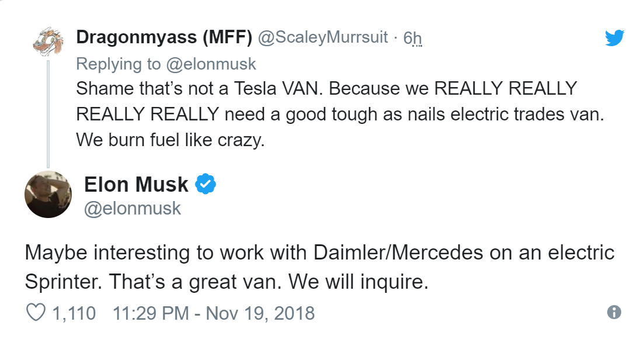Follow the @elonmusk link in Replying to
The image size is (644, 339).
pos(211,64)
